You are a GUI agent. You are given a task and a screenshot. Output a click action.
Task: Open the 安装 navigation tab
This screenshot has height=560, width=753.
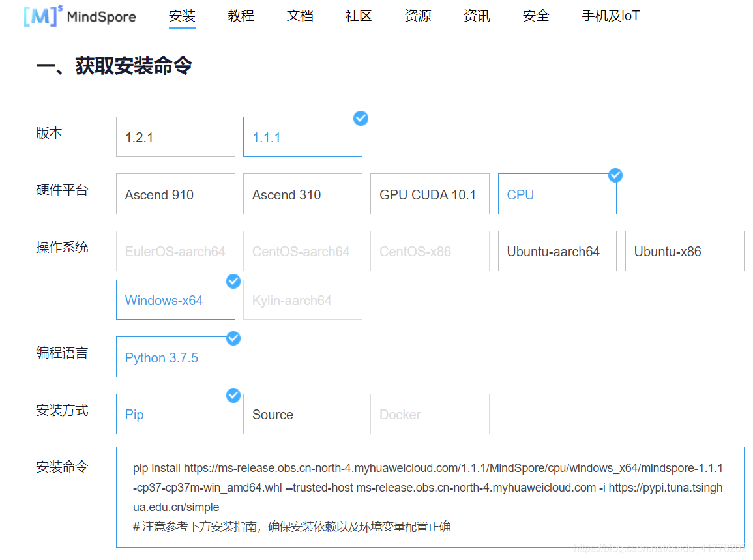tap(182, 16)
